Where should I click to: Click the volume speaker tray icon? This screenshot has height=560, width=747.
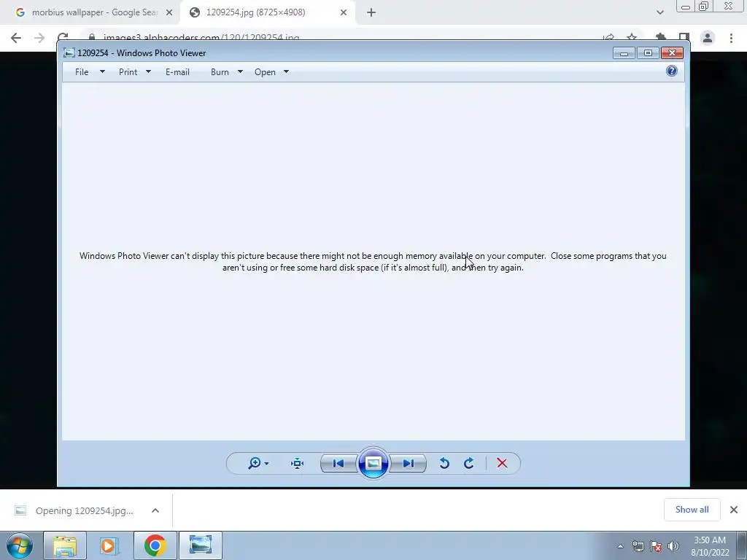coord(673,546)
